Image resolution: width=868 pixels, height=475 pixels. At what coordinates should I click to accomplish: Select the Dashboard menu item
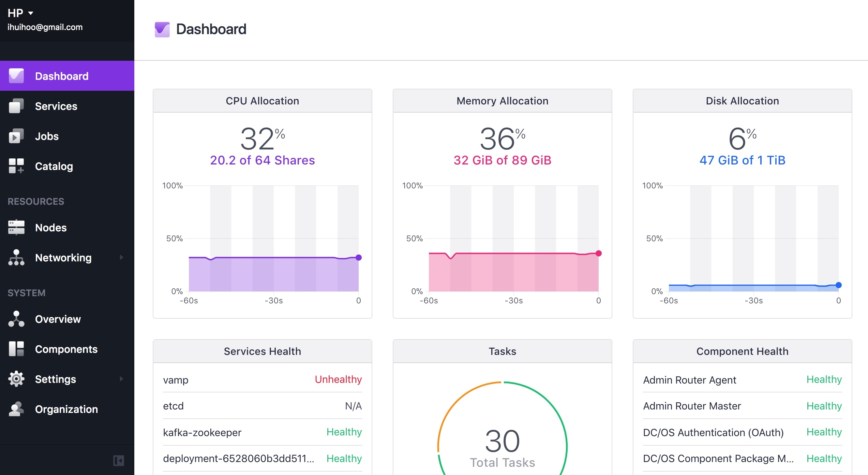62,76
